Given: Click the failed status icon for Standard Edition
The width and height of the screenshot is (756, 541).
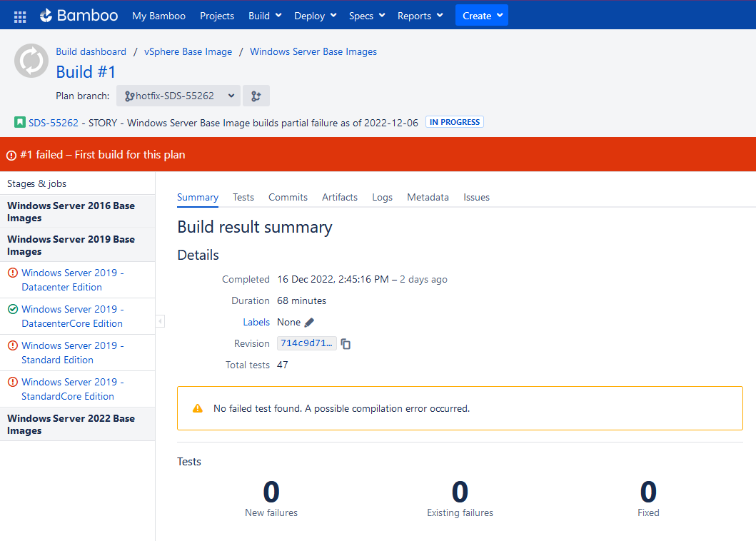Looking at the screenshot, I should pos(13,345).
